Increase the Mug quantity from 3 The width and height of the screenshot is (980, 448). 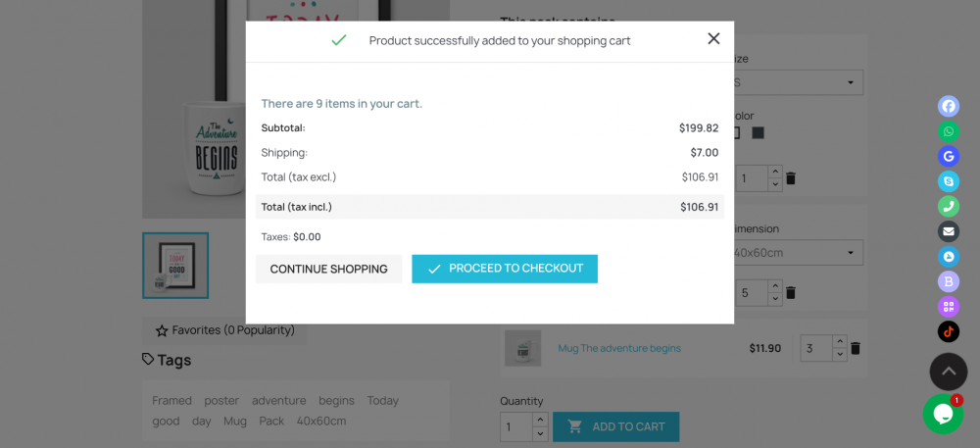[x=839, y=342]
